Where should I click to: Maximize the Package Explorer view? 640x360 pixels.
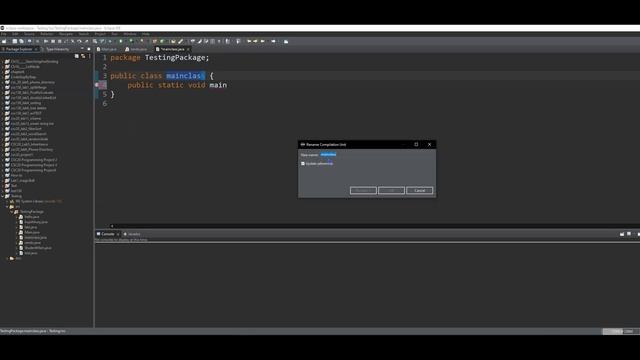point(89,49)
